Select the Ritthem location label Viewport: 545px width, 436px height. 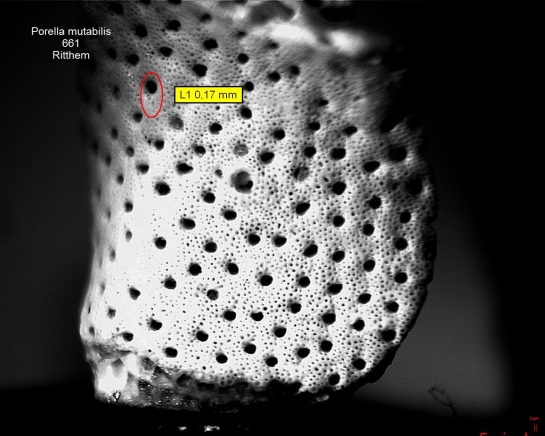pyautogui.click(x=71, y=55)
